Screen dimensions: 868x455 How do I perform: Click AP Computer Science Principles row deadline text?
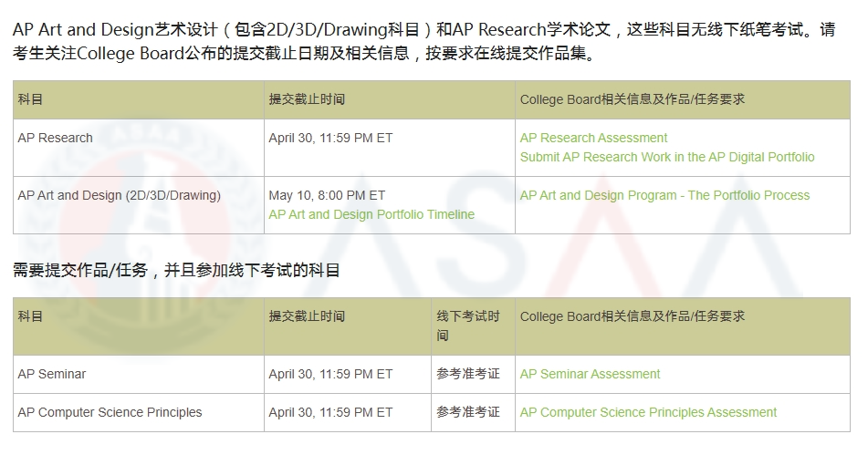coord(330,412)
